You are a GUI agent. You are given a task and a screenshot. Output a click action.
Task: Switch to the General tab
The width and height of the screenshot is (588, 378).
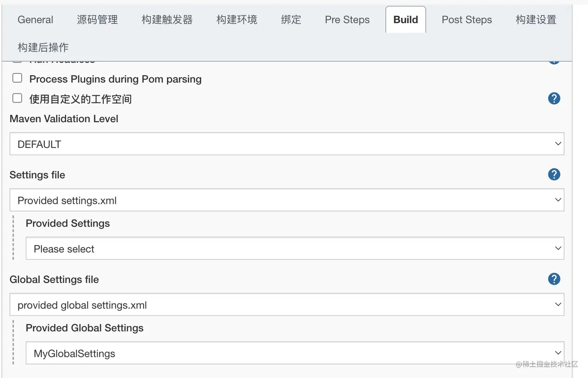click(x=35, y=19)
